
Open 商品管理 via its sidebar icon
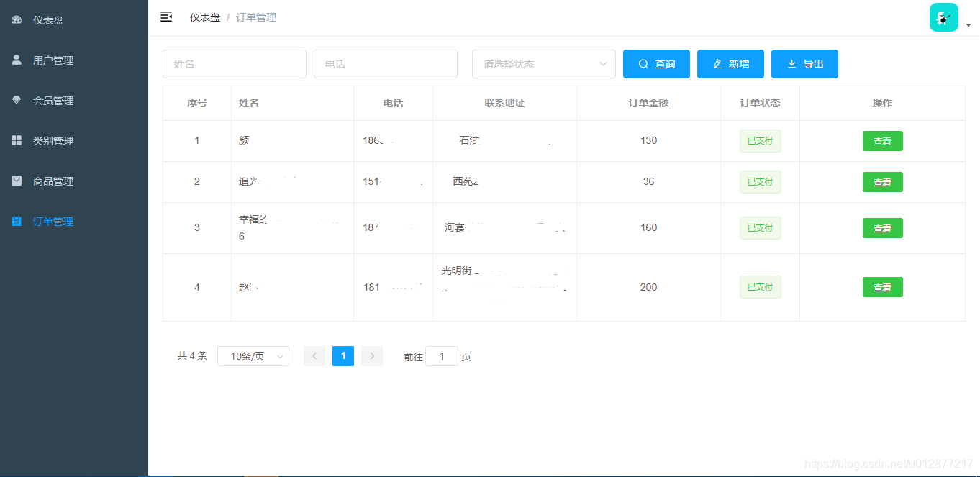(x=17, y=181)
